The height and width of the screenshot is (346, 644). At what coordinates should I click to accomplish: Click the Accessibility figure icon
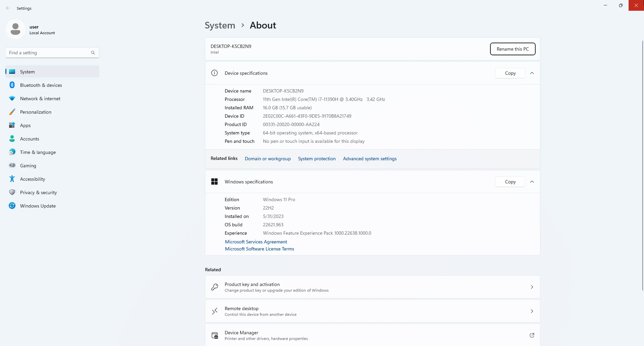[x=12, y=179]
